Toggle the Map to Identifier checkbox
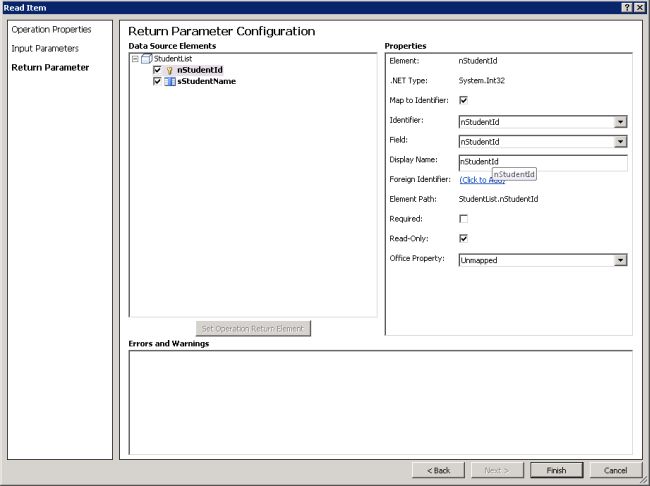Image resolution: width=650 pixels, height=486 pixels. [463, 100]
